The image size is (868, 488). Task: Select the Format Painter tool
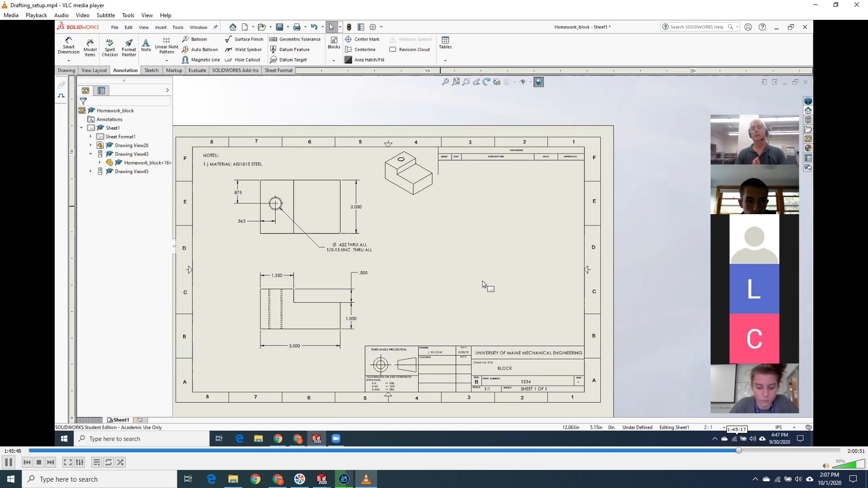point(128,47)
